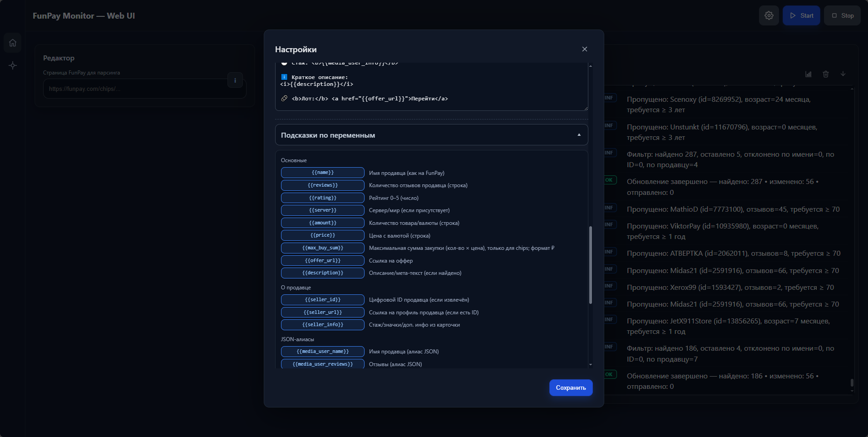Go to the home page sidebar icon
The width and height of the screenshot is (868, 437).
(13, 43)
